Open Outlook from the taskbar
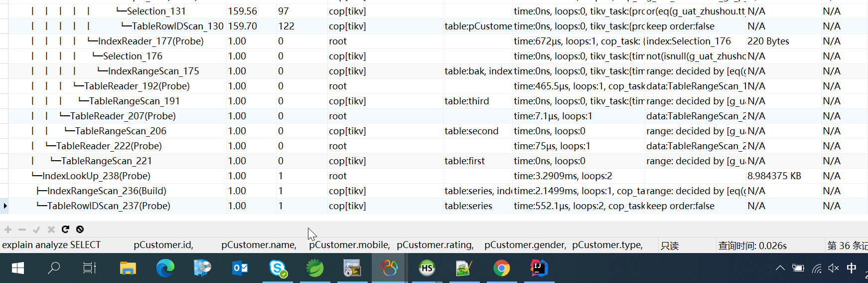The image size is (868, 283). tap(240, 269)
